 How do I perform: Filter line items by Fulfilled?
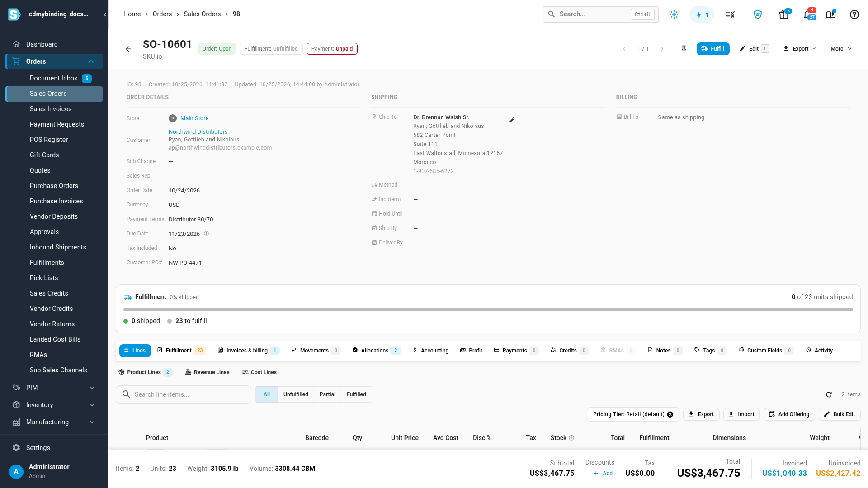356,394
